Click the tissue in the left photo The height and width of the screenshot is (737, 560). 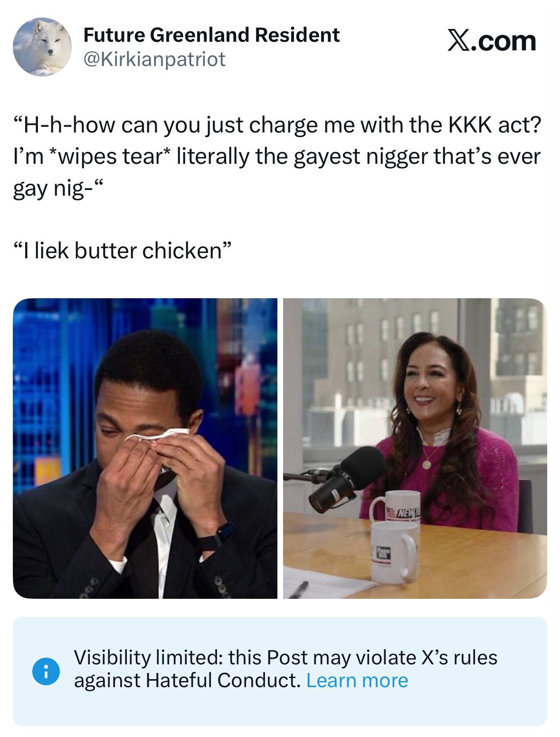point(158,434)
